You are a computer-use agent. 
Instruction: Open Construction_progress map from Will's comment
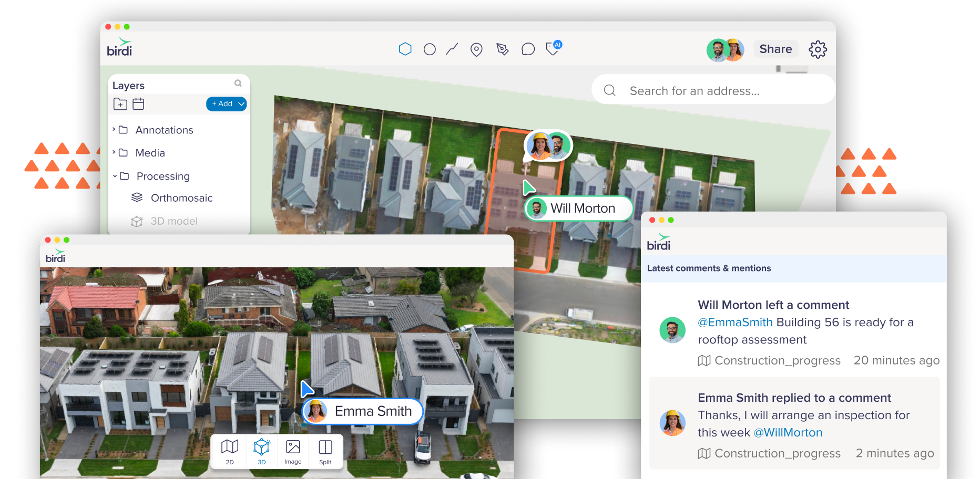(x=769, y=360)
